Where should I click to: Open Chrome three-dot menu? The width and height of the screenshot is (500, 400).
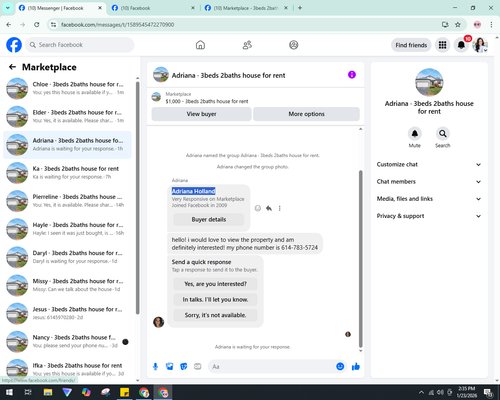491,25
